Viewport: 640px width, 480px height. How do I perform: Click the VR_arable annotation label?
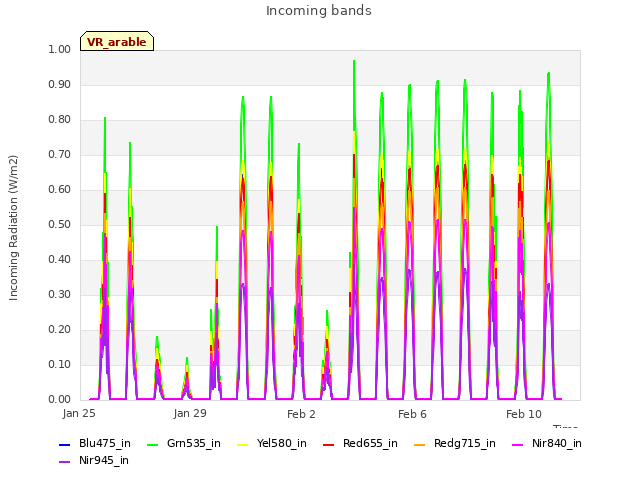[117, 42]
